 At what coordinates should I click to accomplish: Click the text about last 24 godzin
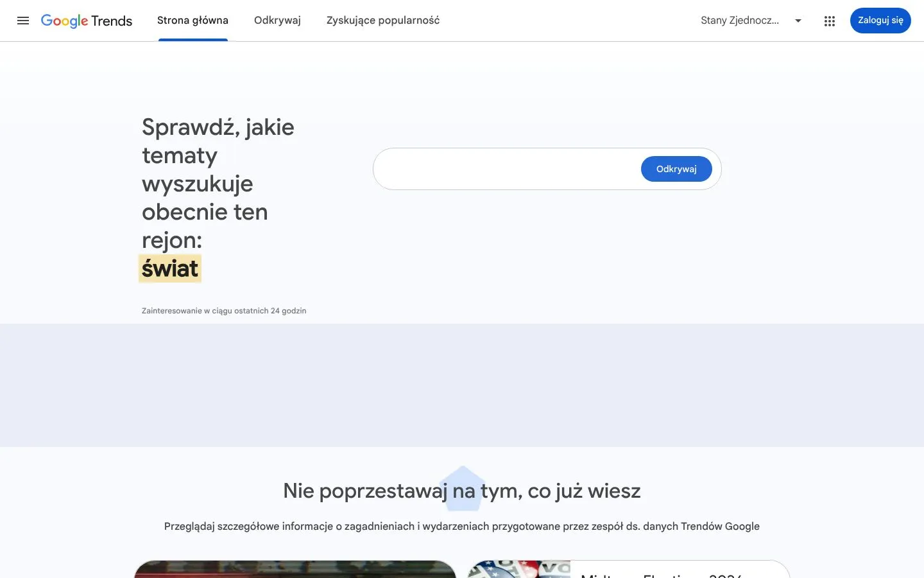tap(224, 311)
